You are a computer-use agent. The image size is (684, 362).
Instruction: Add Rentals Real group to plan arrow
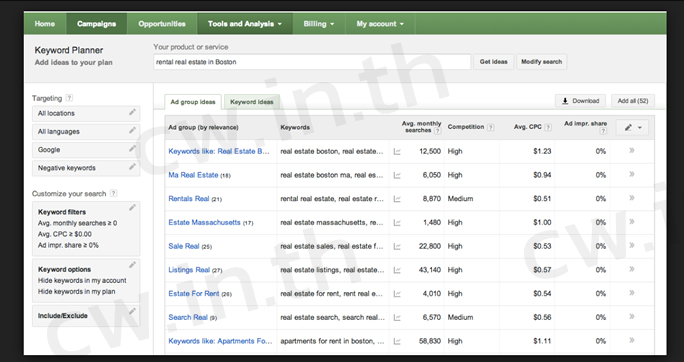pyautogui.click(x=632, y=198)
